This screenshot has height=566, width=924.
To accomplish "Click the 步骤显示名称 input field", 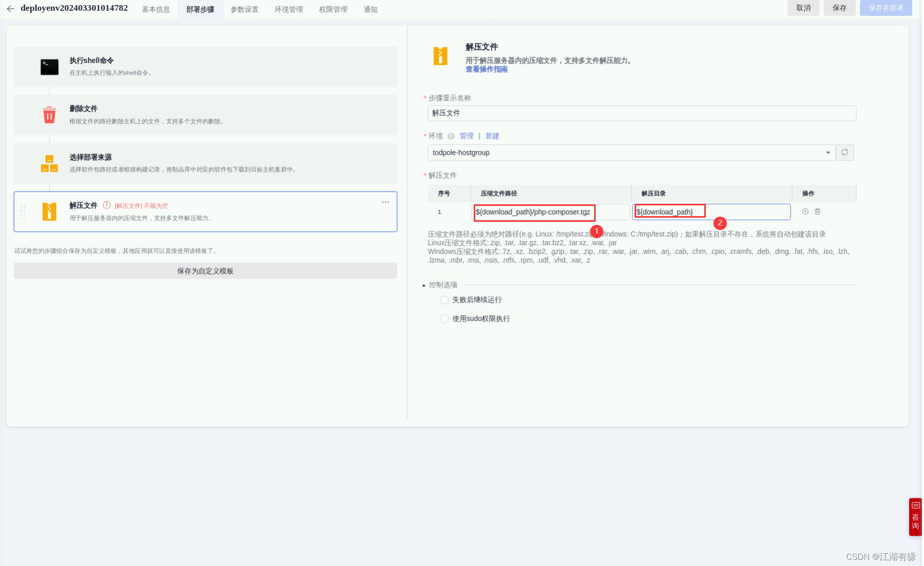I will (642, 113).
